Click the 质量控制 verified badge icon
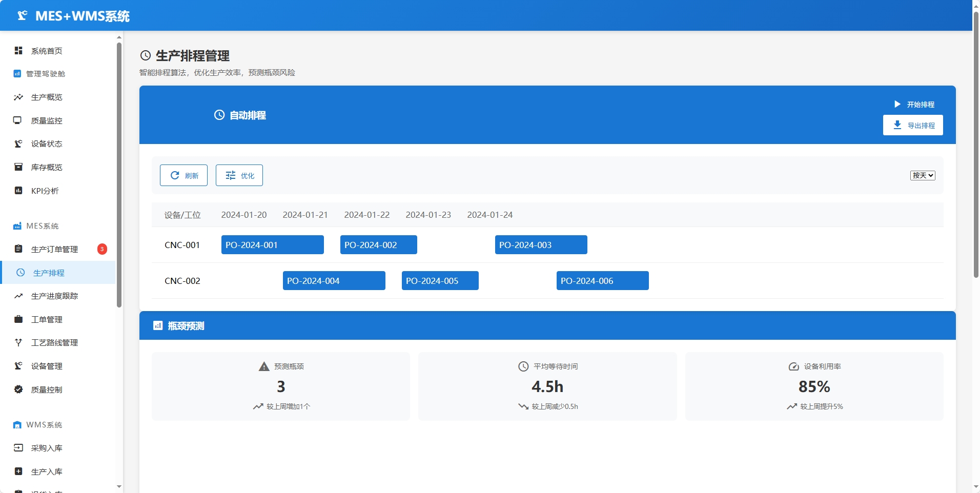The height and width of the screenshot is (493, 980). tap(18, 389)
